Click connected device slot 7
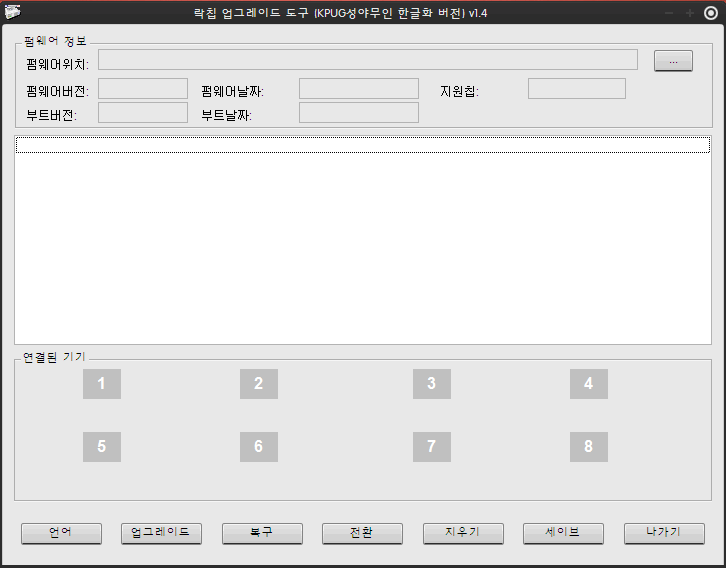The width and height of the screenshot is (726, 568). pyautogui.click(x=432, y=447)
